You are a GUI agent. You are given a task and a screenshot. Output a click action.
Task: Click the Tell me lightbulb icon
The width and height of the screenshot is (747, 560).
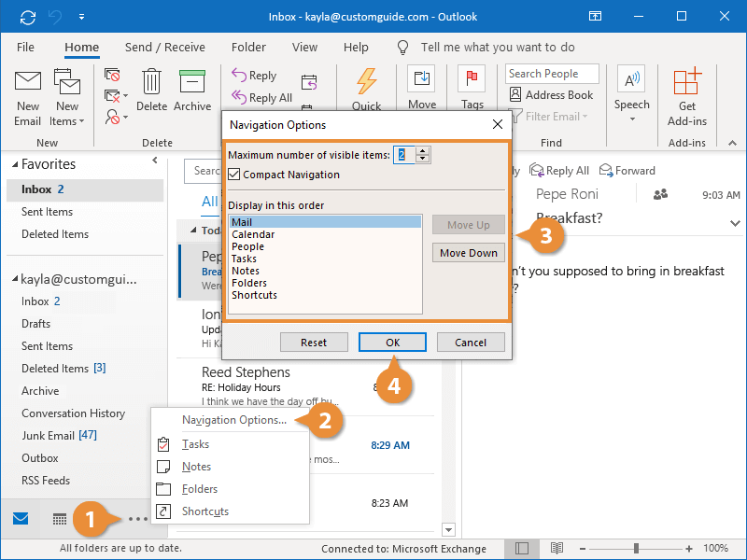pyautogui.click(x=402, y=48)
